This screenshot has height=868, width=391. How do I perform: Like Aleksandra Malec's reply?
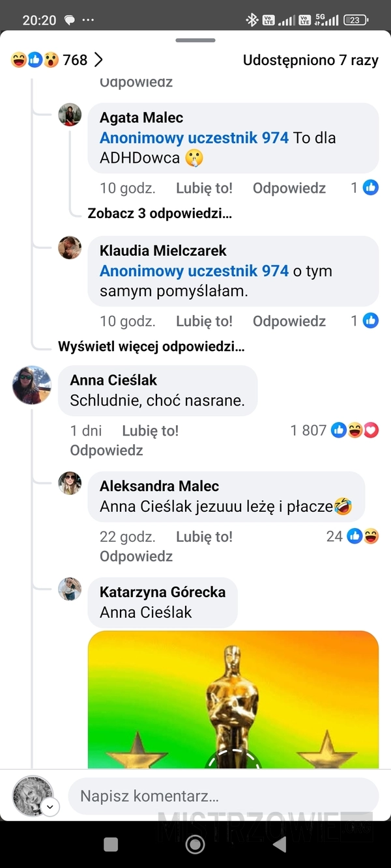[204, 537]
